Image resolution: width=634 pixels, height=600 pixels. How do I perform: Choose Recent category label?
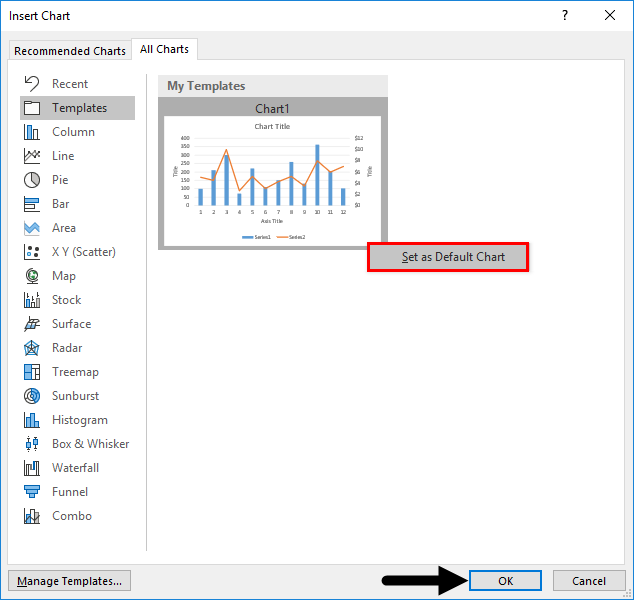(70, 84)
